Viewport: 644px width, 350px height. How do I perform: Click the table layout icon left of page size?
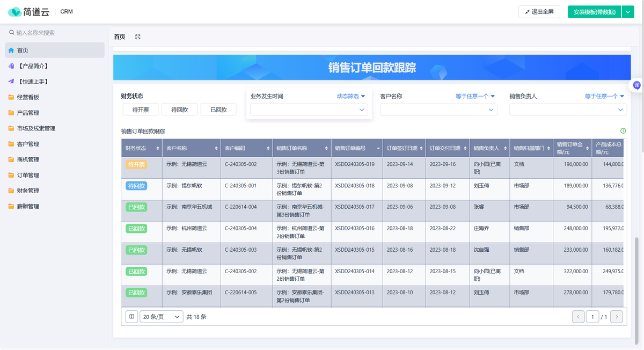(131, 317)
